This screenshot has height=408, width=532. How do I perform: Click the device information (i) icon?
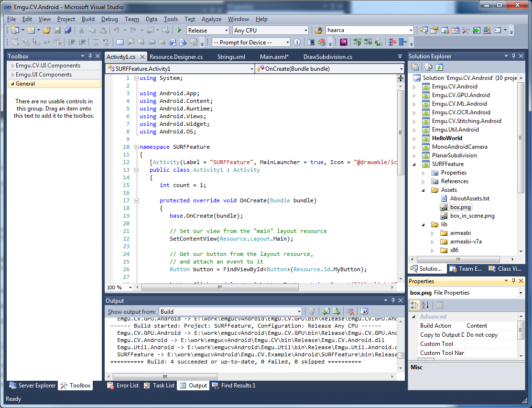(297, 42)
